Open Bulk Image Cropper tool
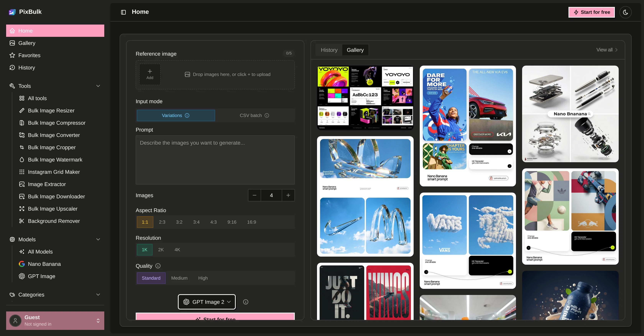 [x=60, y=147]
